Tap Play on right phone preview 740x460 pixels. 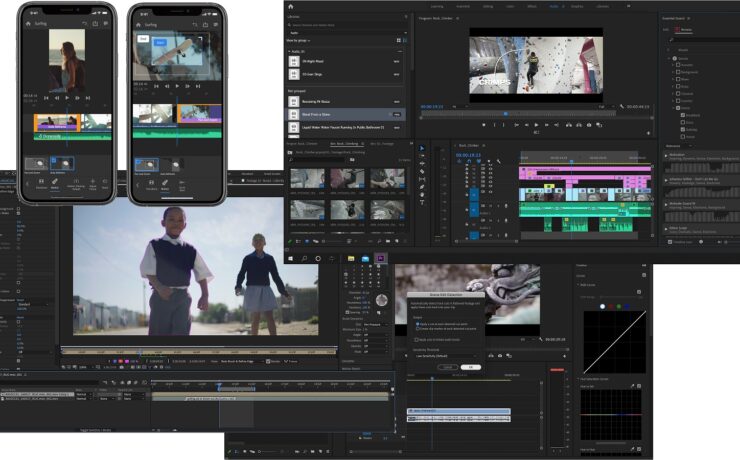click(177, 86)
